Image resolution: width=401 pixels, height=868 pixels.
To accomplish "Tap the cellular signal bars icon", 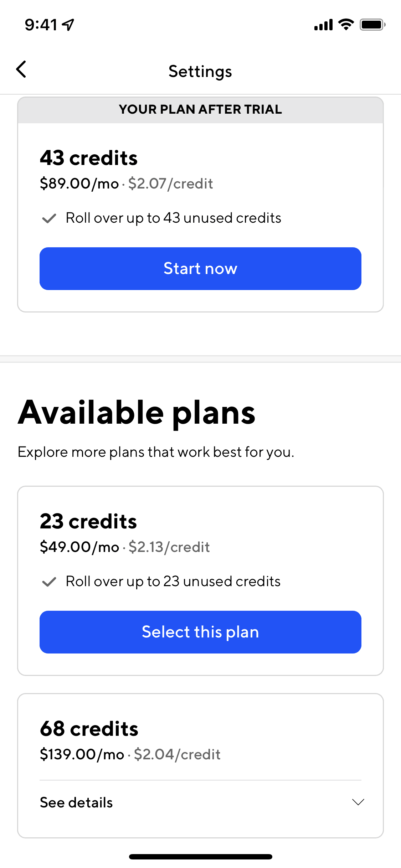I will (323, 25).
